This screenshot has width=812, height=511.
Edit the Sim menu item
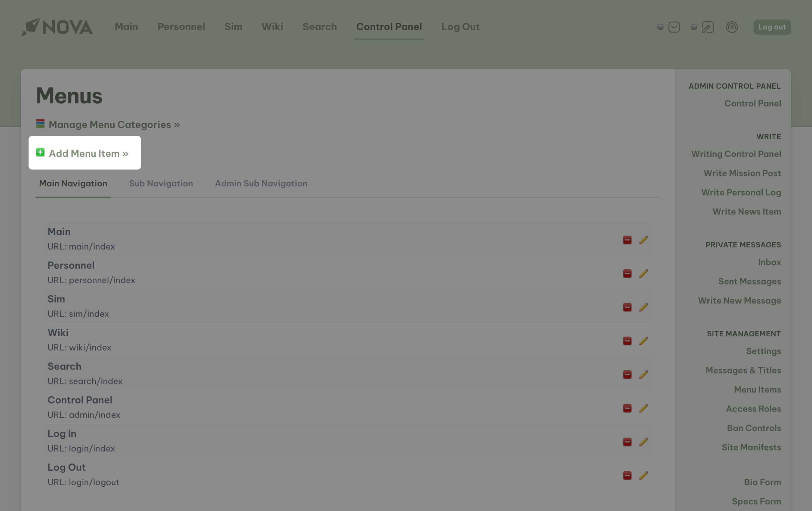(644, 308)
